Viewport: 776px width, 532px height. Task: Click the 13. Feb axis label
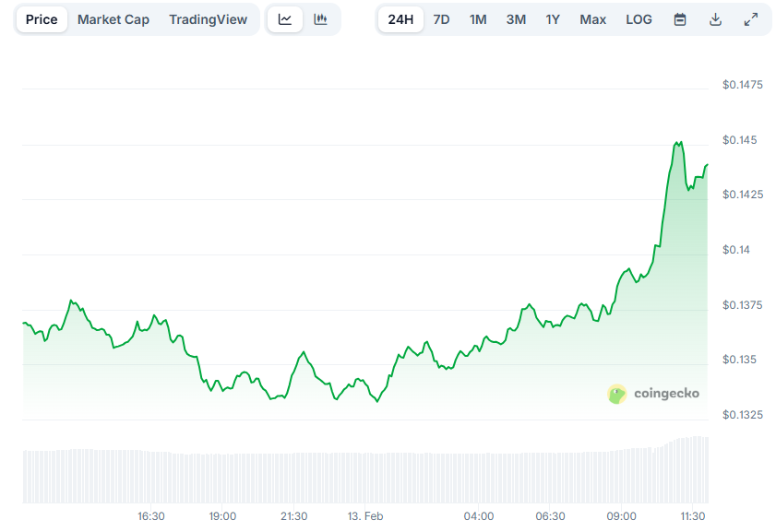click(x=364, y=516)
